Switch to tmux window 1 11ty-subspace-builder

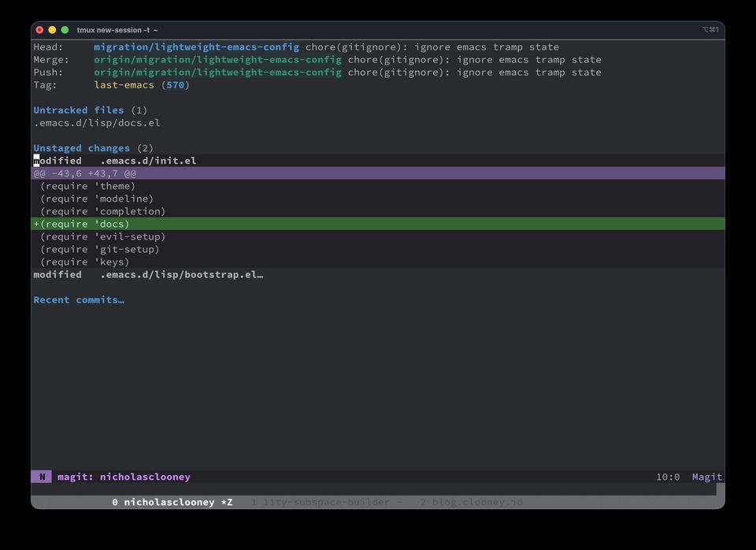pyautogui.click(x=327, y=502)
